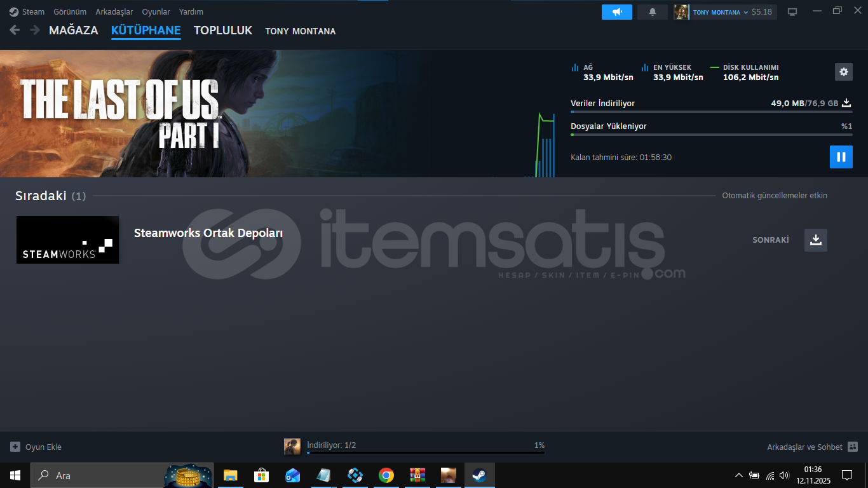Open the Yardım menu

pyautogui.click(x=191, y=12)
